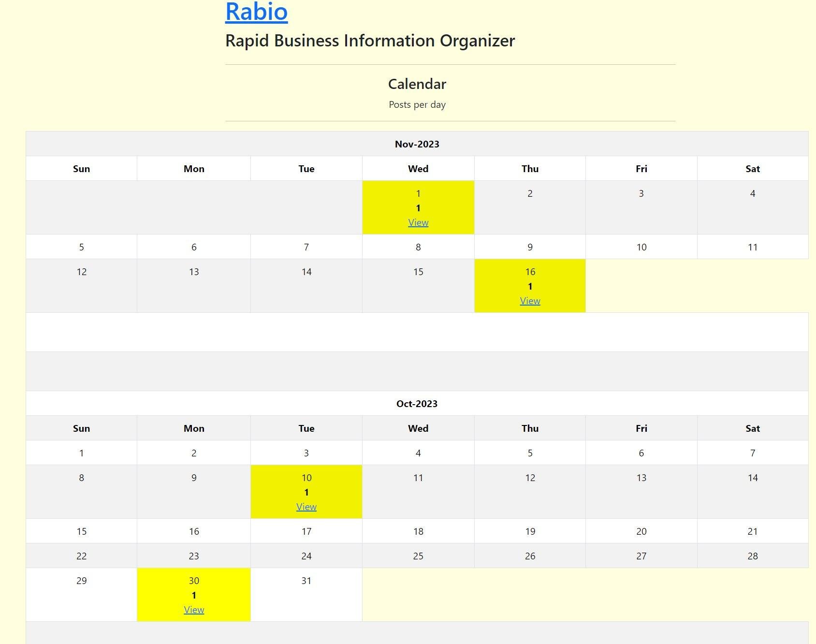Select November 9 in the calendar
This screenshot has width=816, height=644.
pyautogui.click(x=530, y=247)
